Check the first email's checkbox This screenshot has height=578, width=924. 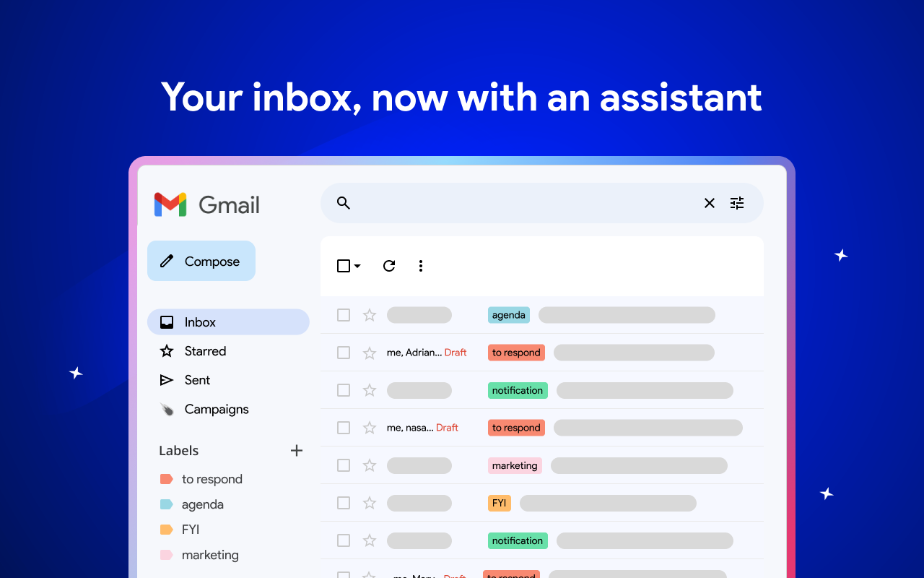(x=343, y=314)
